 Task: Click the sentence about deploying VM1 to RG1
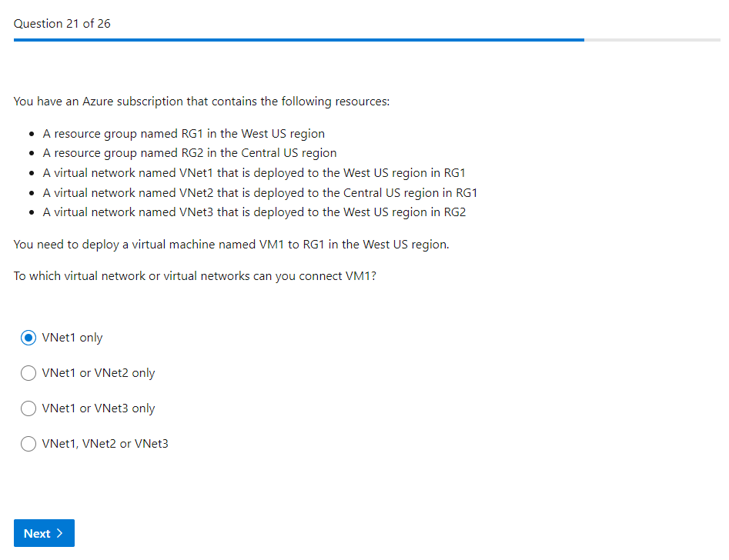click(231, 245)
